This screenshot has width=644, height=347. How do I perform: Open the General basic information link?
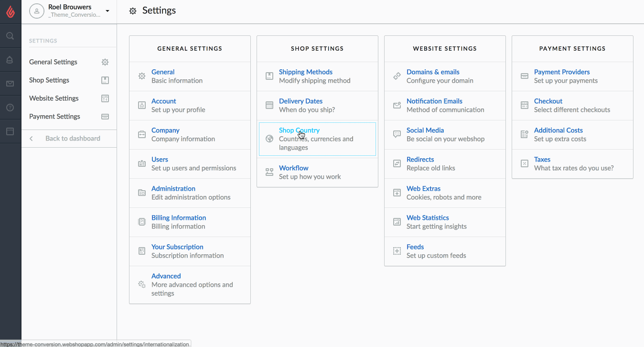[x=163, y=72]
